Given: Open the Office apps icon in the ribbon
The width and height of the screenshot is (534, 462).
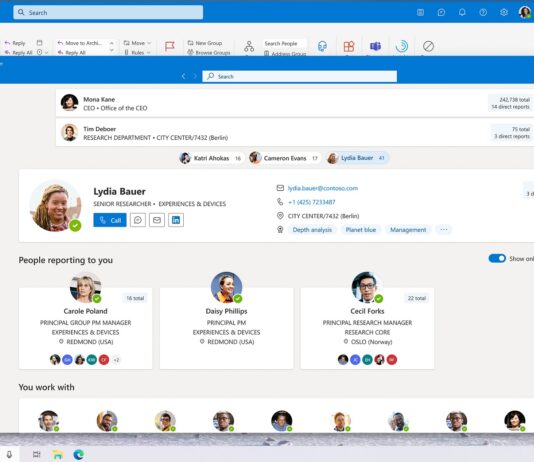Looking at the screenshot, I should pyautogui.click(x=349, y=46).
